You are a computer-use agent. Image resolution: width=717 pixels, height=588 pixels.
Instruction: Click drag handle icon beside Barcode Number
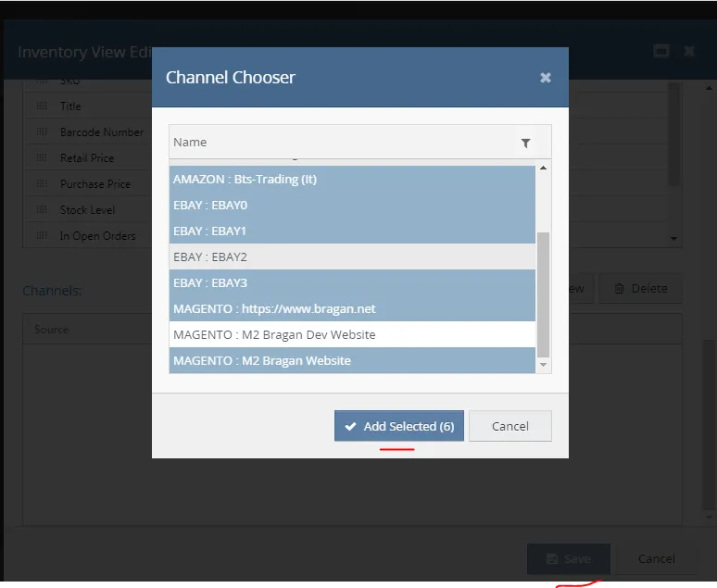42,132
